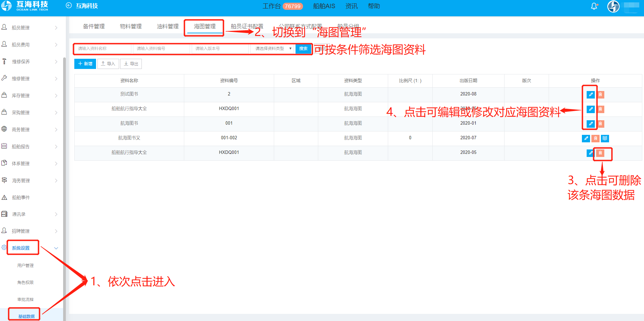Focus the 请输入版本号 field
The height and width of the screenshot is (321, 644).
pyautogui.click(x=220, y=49)
